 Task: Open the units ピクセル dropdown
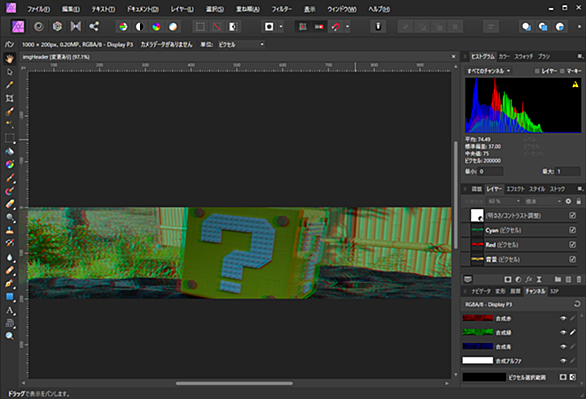coord(241,44)
